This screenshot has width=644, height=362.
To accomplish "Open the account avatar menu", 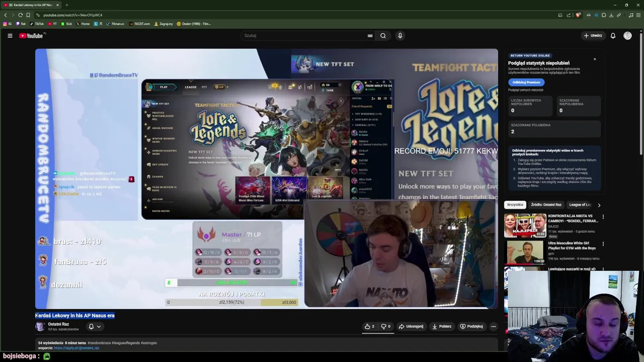I will pyautogui.click(x=627, y=36).
